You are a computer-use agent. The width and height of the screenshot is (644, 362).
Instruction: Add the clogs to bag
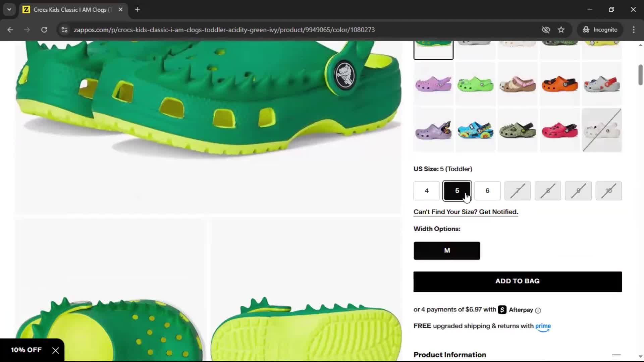click(518, 282)
